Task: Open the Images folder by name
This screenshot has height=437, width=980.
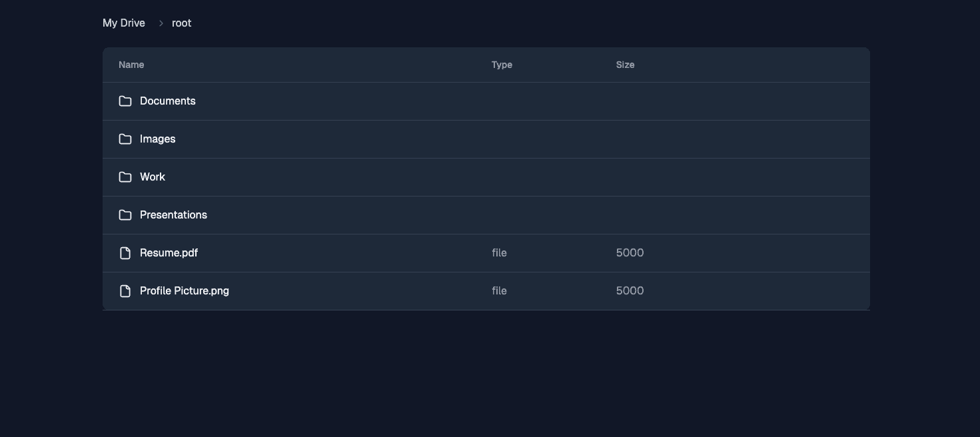Action: tap(158, 139)
